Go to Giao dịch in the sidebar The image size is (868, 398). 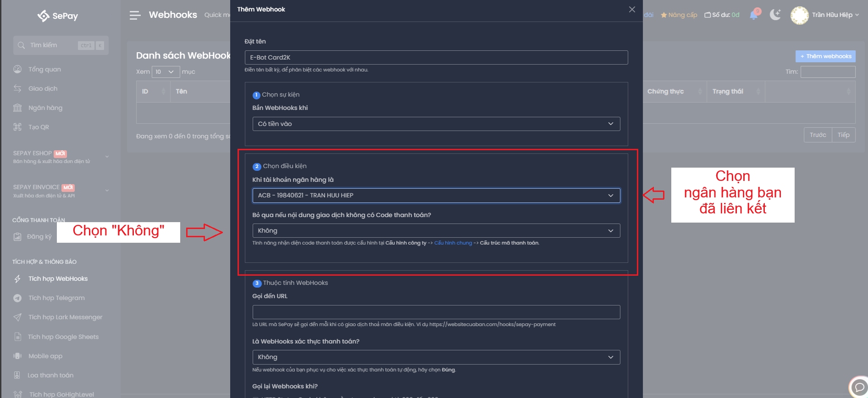coord(43,88)
